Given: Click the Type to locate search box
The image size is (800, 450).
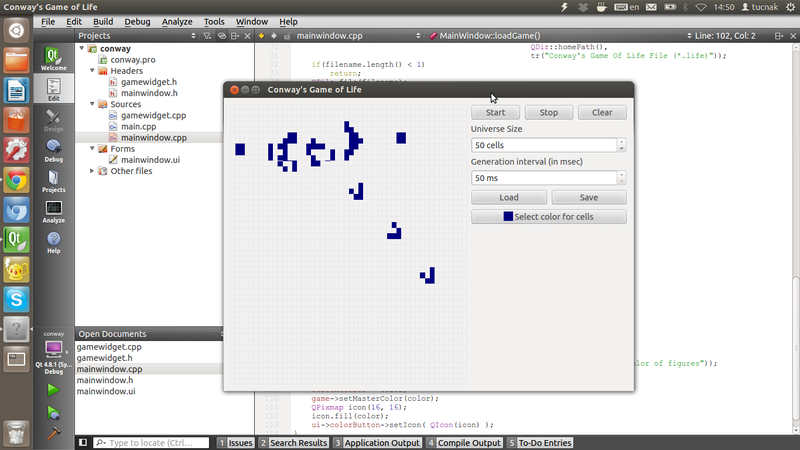Looking at the screenshot, I should 152,442.
